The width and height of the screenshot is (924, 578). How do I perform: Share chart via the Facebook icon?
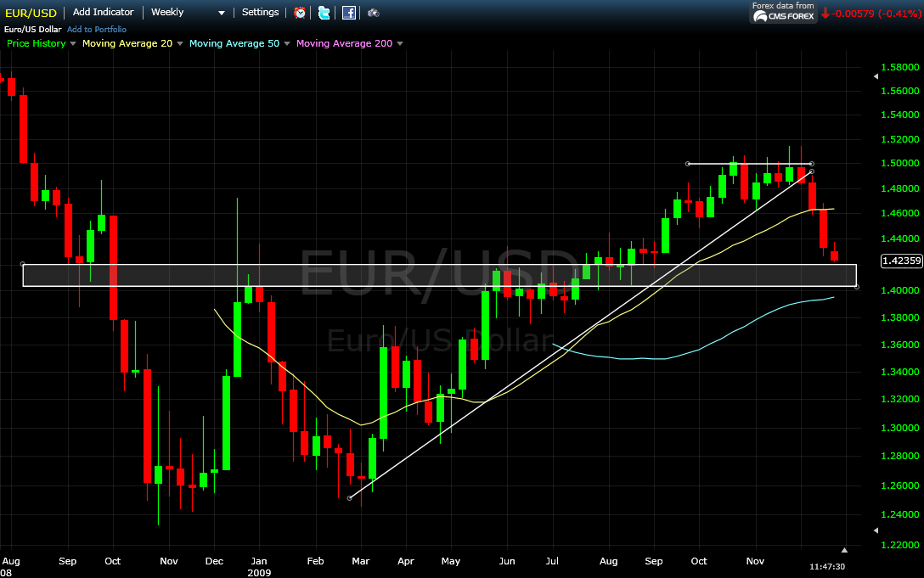pyautogui.click(x=349, y=13)
